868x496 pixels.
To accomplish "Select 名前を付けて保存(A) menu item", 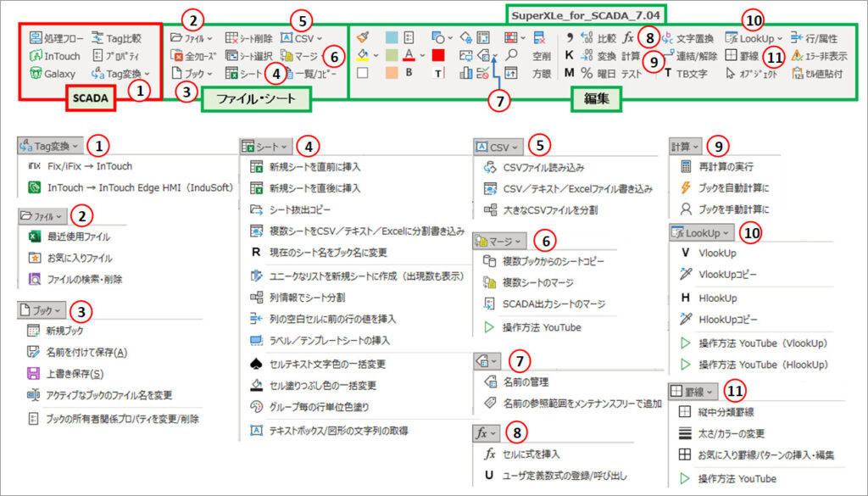I will pyautogui.click(x=77, y=352).
